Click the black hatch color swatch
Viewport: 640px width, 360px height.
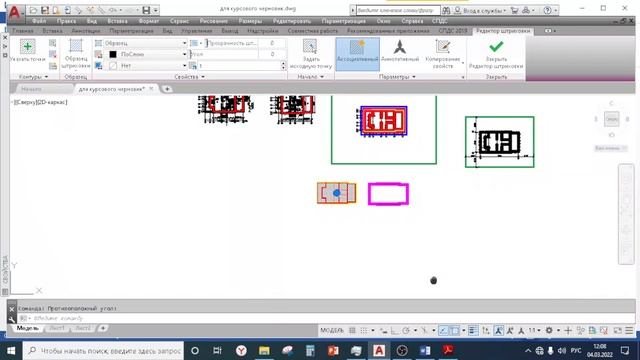click(x=113, y=54)
